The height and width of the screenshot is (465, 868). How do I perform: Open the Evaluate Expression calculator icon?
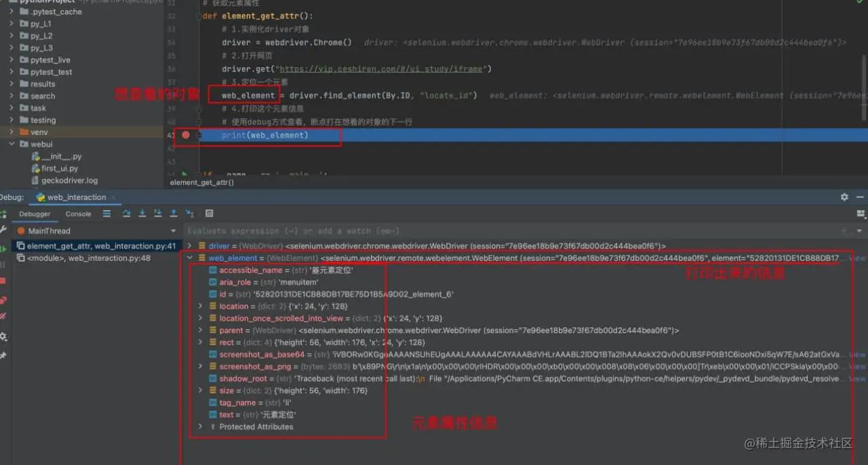pyautogui.click(x=209, y=214)
